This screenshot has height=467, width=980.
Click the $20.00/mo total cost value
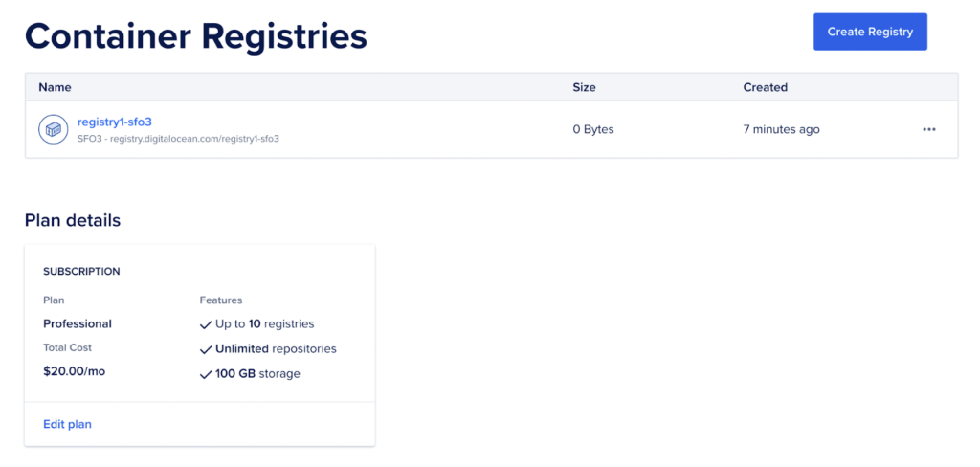point(75,371)
